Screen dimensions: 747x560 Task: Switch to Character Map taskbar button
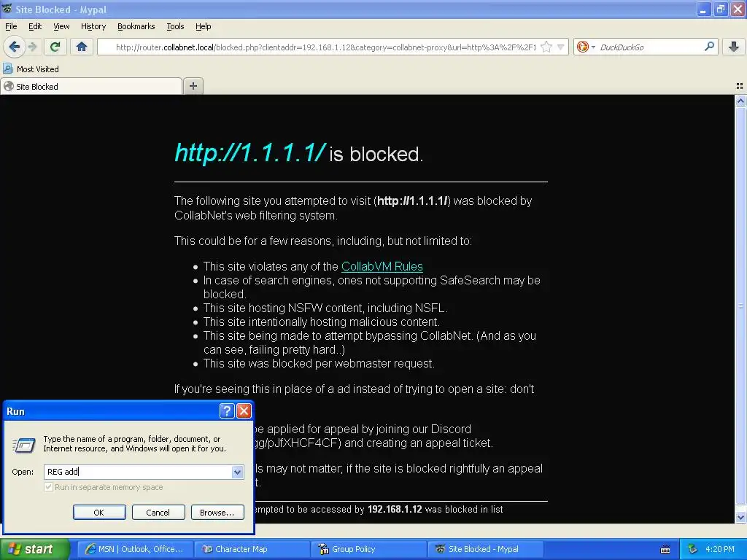(252, 549)
